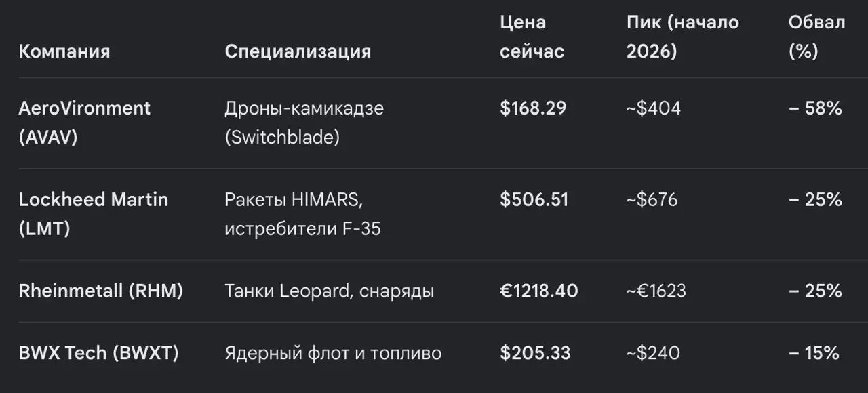Select the Обвал (%) column header
868x393 pixels.
click(x=816, y=37)
